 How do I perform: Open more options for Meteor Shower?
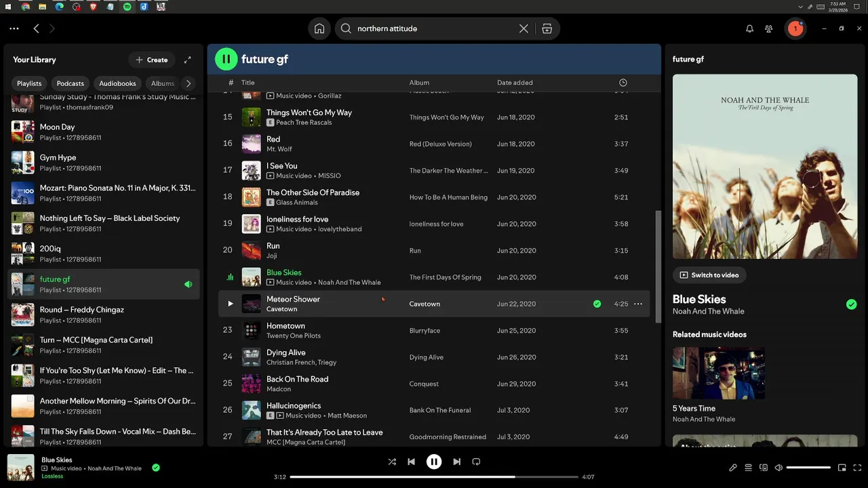tap(638, 304)
